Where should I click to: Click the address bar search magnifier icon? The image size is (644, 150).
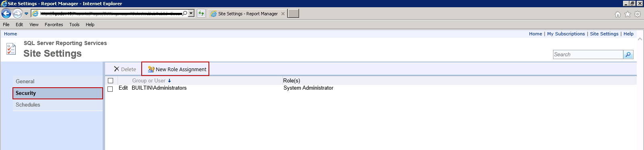(185, 13)
